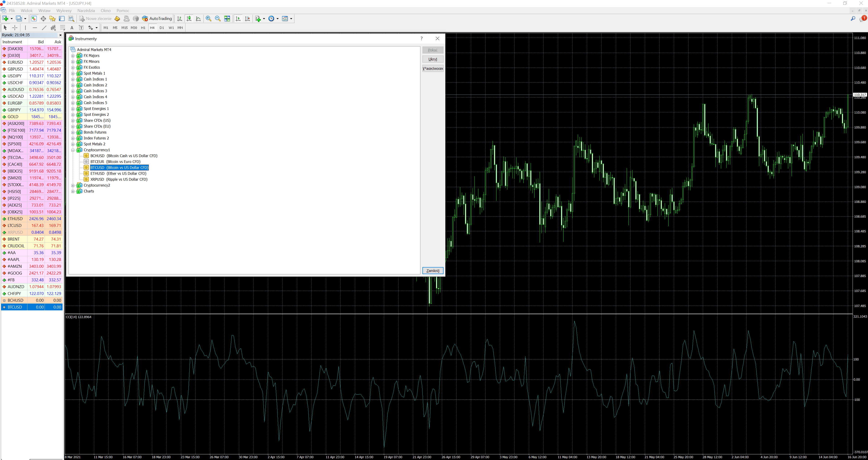Select the Crosshair cursor tool
Viewport: 868px width, 460px height.
(15, 28)
